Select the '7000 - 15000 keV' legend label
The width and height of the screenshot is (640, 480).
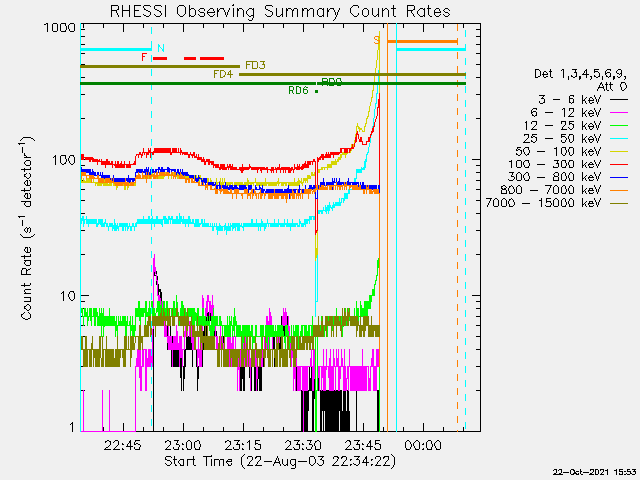(543, 203)
